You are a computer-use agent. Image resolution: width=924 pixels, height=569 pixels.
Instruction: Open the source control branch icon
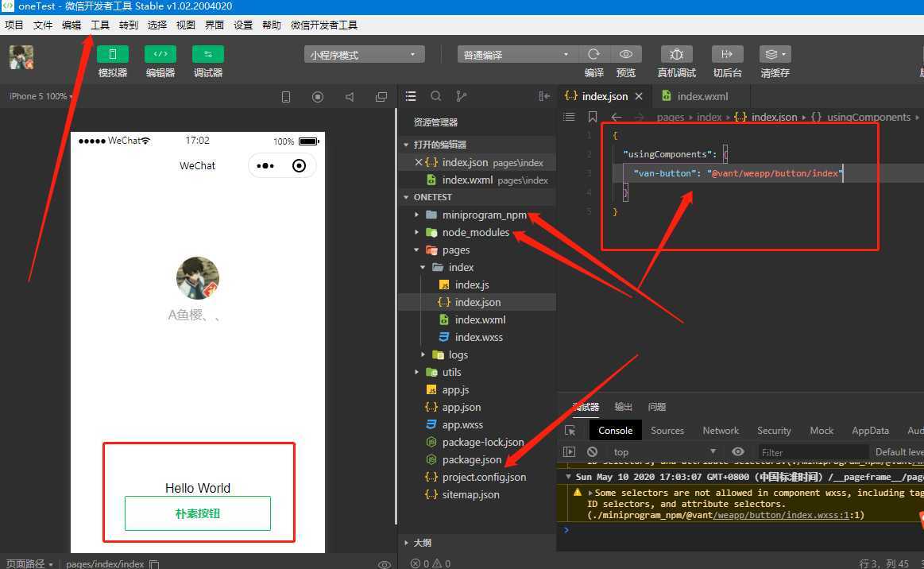click(461, 96)
